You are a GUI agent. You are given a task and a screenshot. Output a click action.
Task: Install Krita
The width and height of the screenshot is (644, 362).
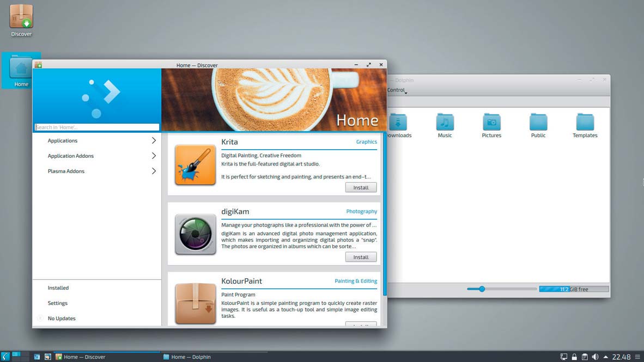point(361,188)
